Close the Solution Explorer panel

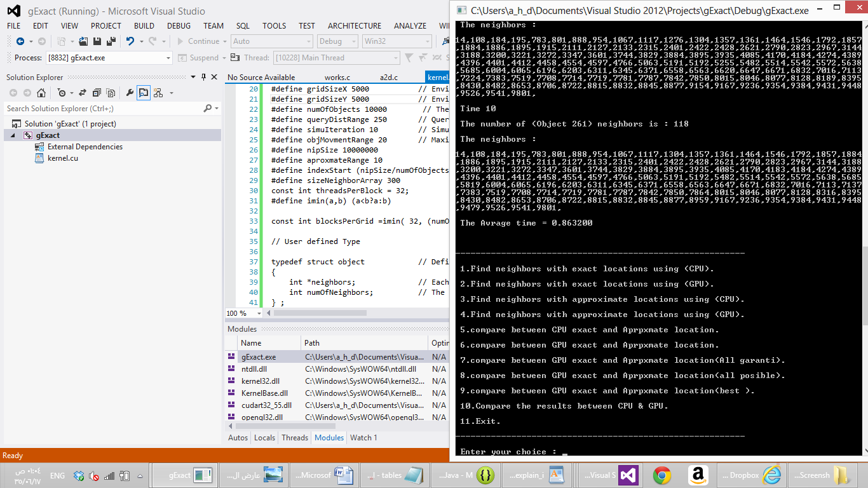214,77
